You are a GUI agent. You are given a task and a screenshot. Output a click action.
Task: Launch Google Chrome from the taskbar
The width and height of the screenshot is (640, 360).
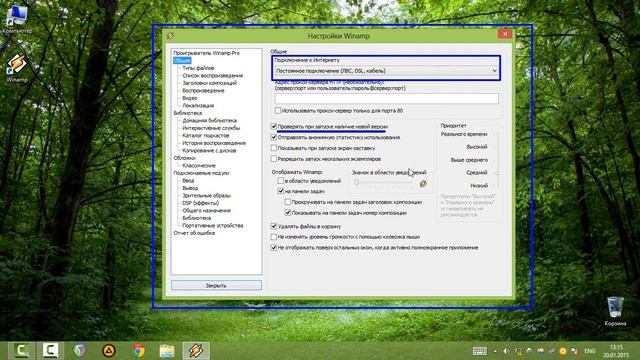coord(138,351)
